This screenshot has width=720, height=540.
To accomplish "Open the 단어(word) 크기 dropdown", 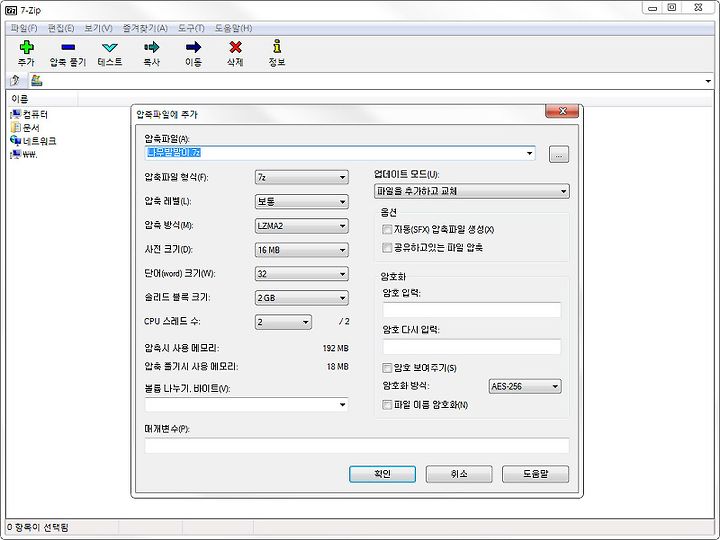I will tap(302, 274).
